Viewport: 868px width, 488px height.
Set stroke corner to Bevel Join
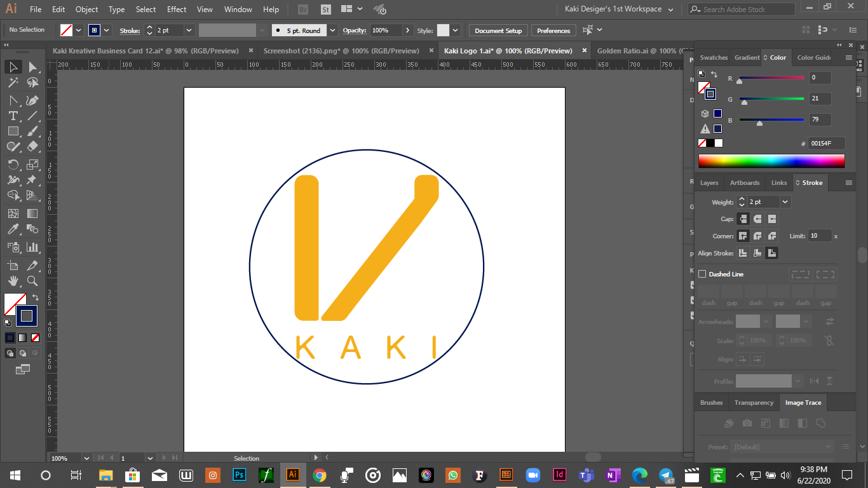pos(772,236)
